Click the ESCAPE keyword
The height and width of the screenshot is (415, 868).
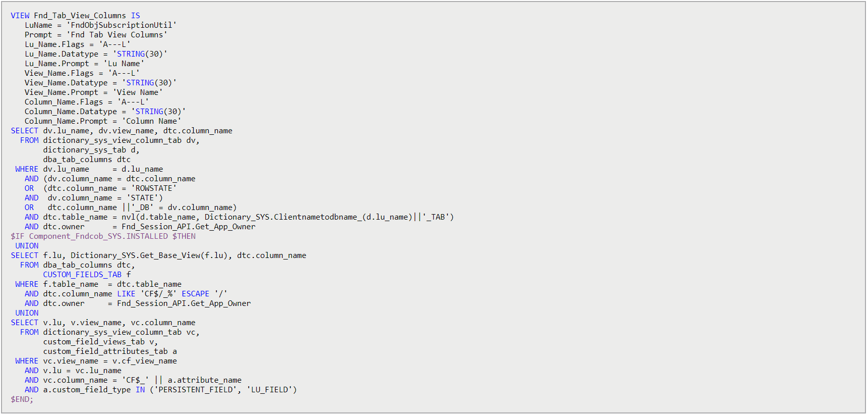click(195, 294)
